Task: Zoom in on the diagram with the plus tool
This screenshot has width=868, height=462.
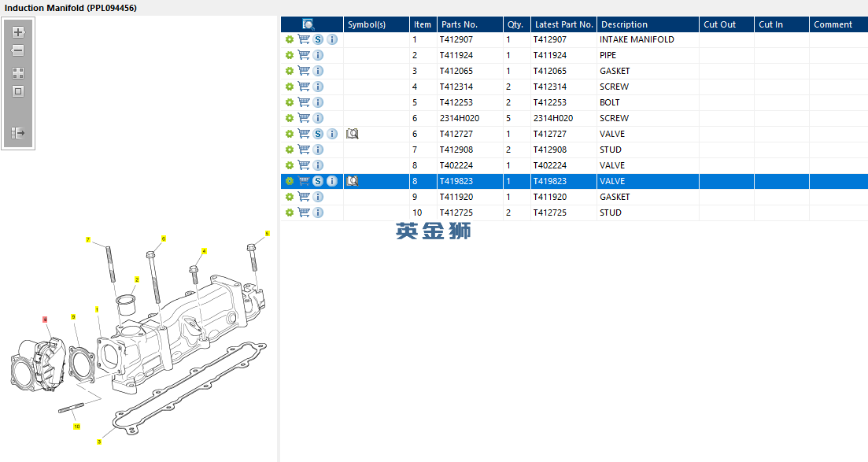Action: (x=18, y=32)
